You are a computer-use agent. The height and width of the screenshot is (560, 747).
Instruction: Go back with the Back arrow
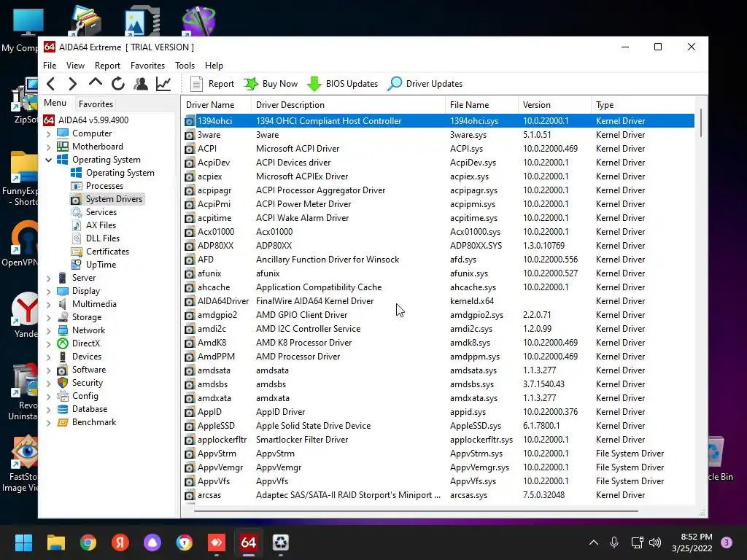point(51,84)
